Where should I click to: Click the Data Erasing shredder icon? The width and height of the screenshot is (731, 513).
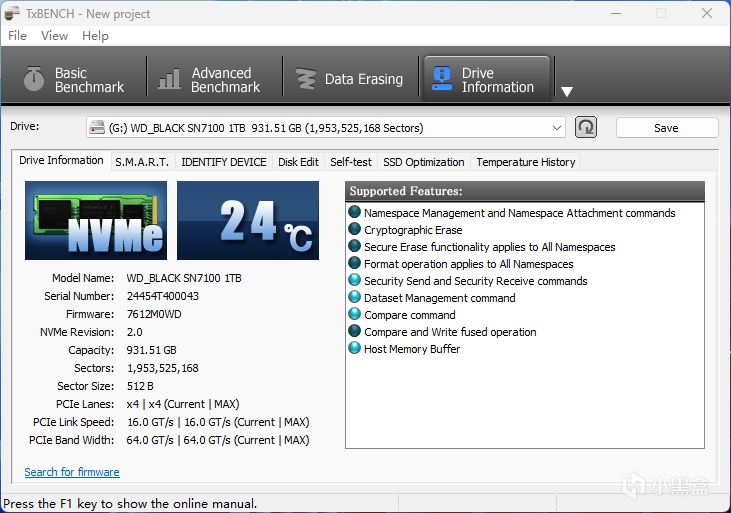[306, 79]
